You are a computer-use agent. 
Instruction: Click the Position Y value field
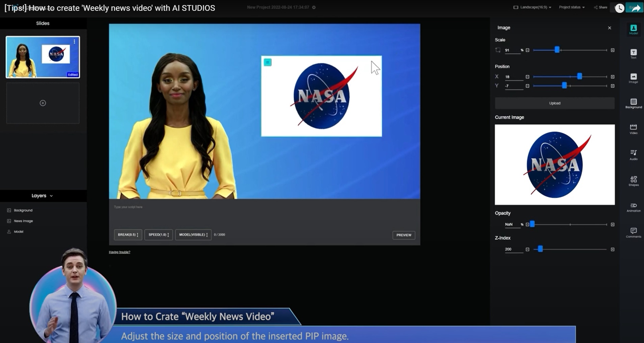[x=514, y=86]
